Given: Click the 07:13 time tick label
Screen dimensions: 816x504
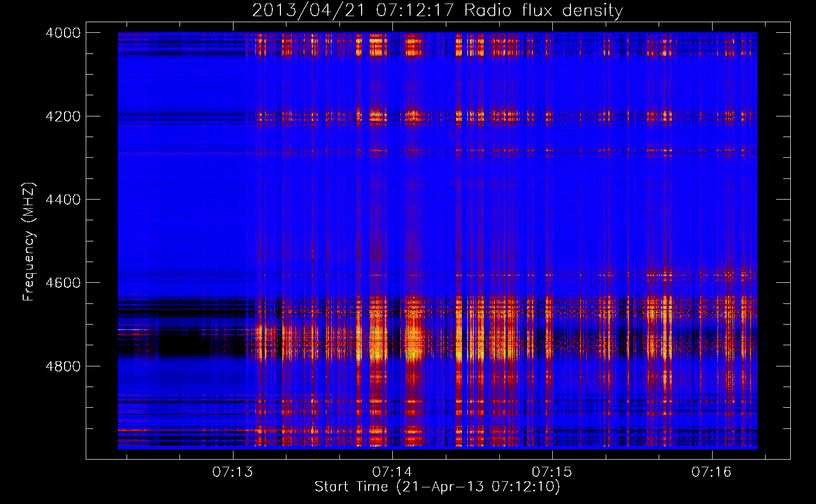Looking at the screenshot, I should [232, 472].
